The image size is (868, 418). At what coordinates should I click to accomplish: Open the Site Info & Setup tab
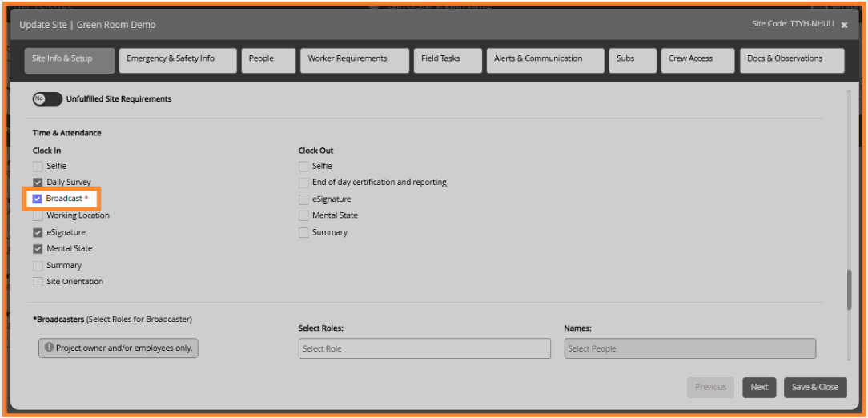(x=70, y=61)
